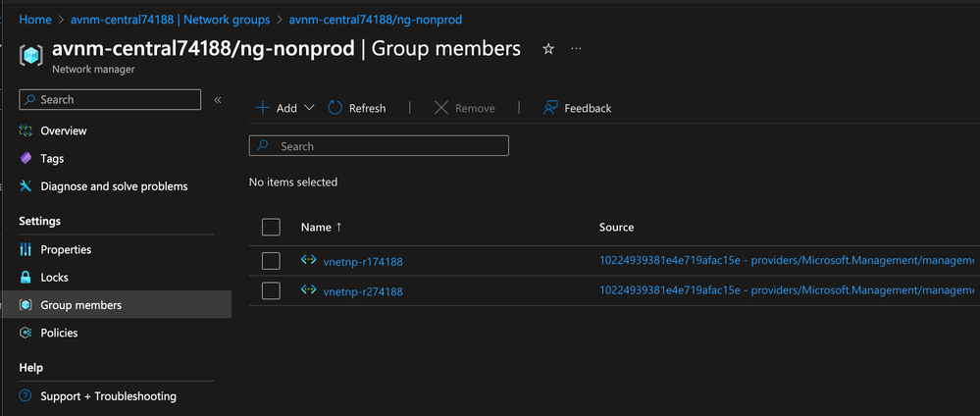This screenshot has height=416, width=980.
Task: Click the Settings section heading
Action: pyautogui.click(x=40, y=221)
